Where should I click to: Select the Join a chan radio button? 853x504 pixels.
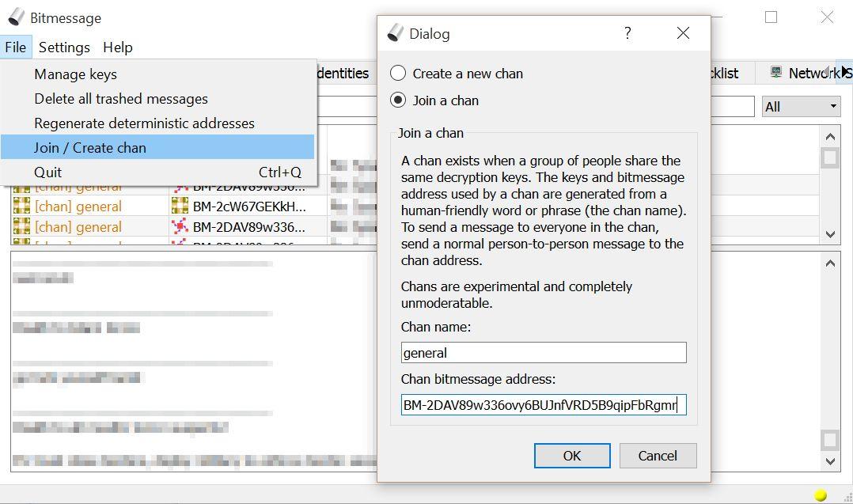(x=398, y=100)
